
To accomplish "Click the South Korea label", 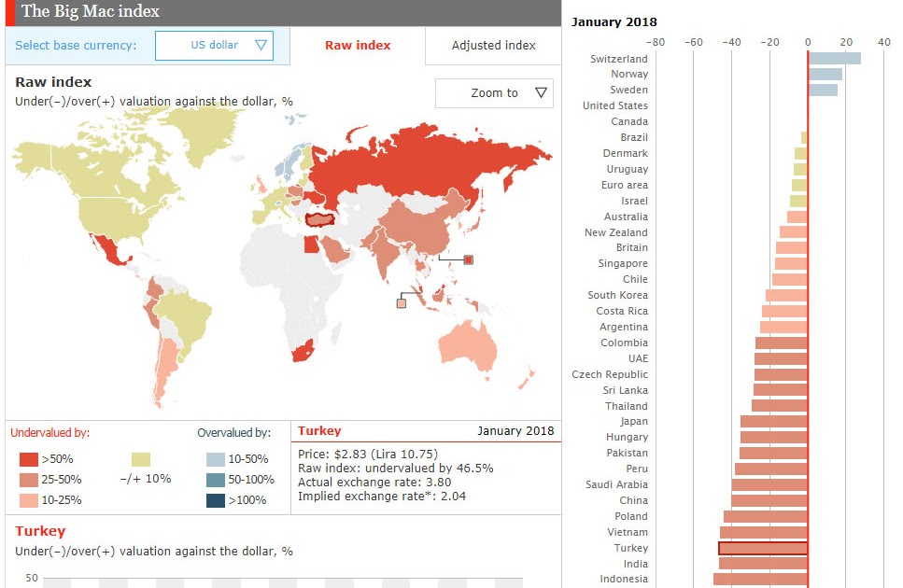I will point(617,295).
